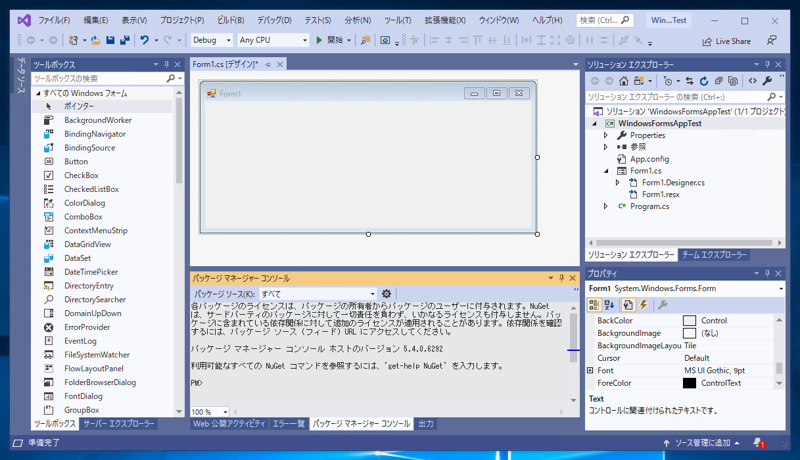Screen dimensions: 800x460
Task: Click Solution Explorer refresh icon
Action: coord(704,81)
